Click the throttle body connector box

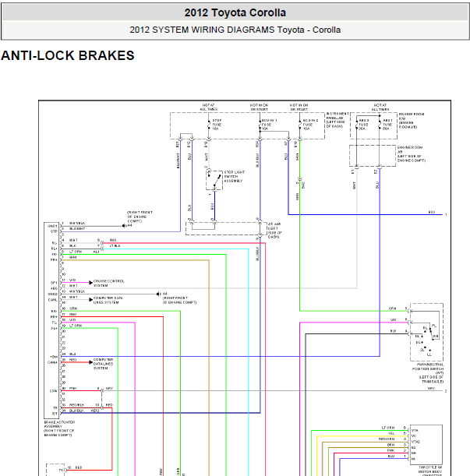coord(426,444)
